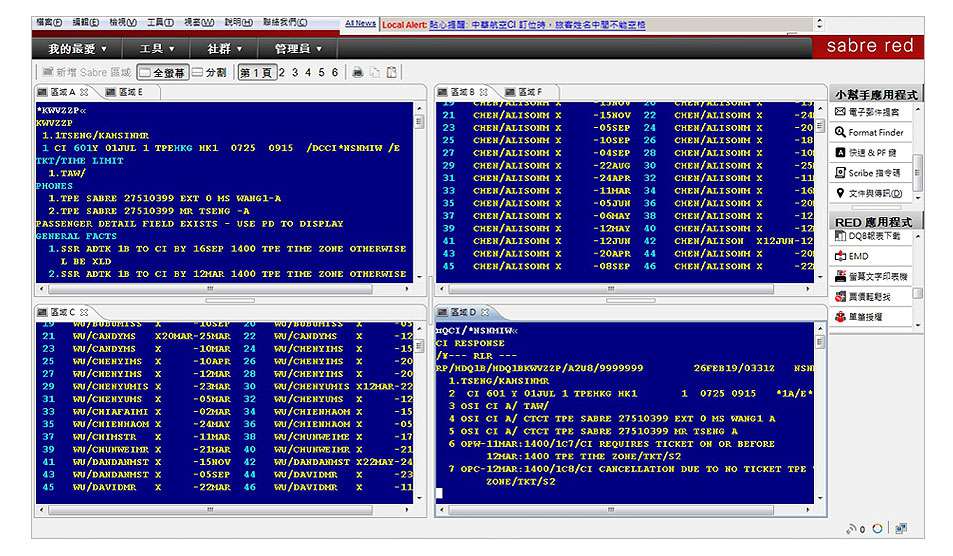
Task: Click the print icon in toolbar
Action: pyautogui.click(x=358, y=72)
